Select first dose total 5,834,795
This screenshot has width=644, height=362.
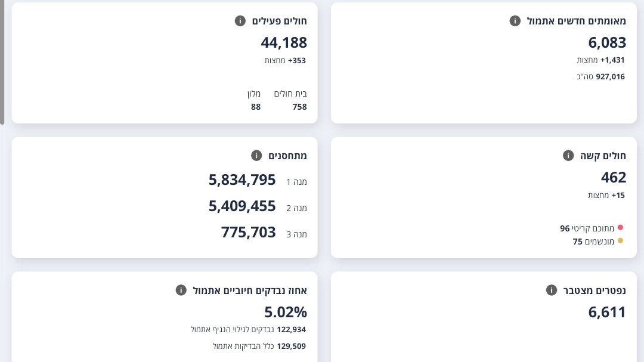[x=242, y=180]
